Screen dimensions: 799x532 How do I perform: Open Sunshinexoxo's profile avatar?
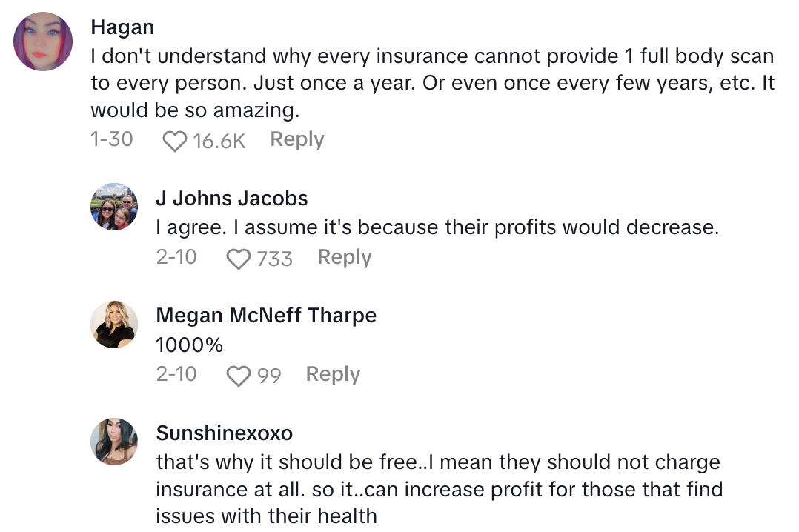click(x=114, y=442)
